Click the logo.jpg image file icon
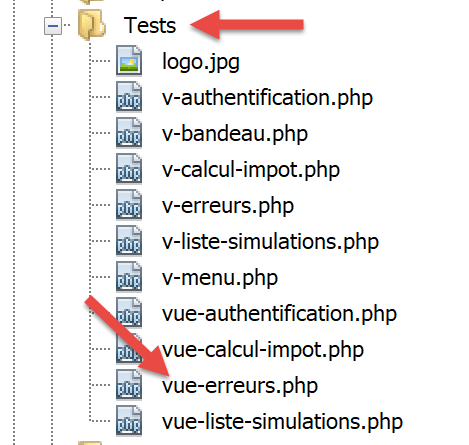 [129, 61]
